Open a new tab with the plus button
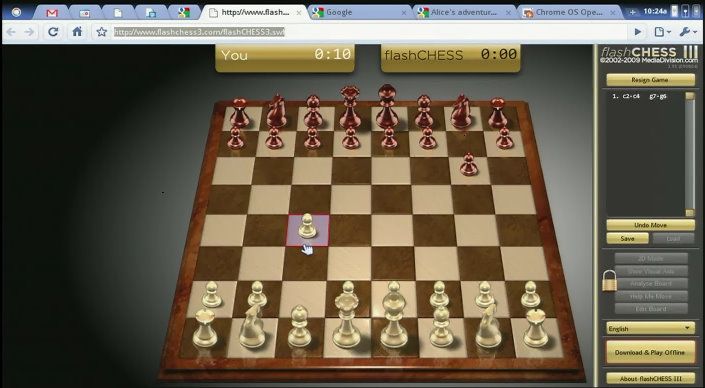The image size is (705, 388). coord(632,13)
